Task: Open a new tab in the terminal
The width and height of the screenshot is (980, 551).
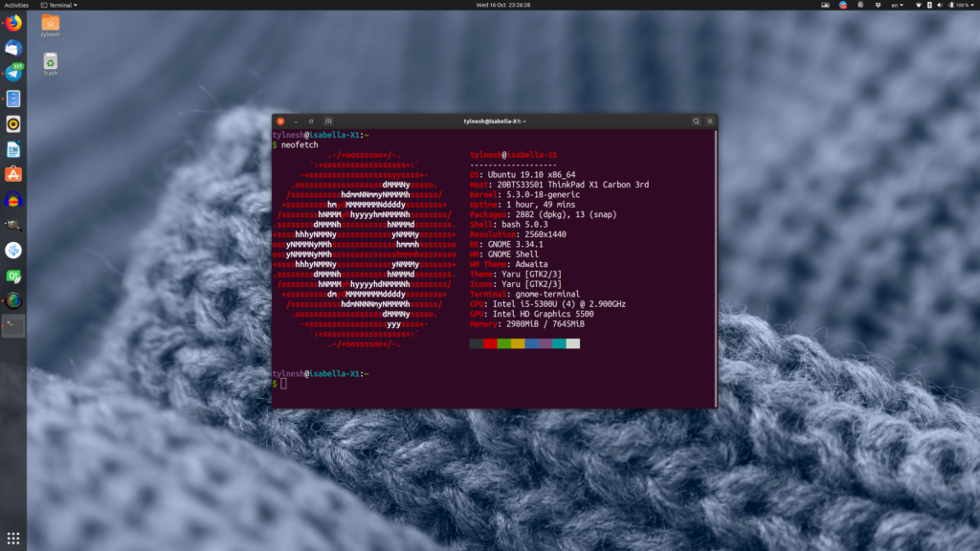Action: 328,121
